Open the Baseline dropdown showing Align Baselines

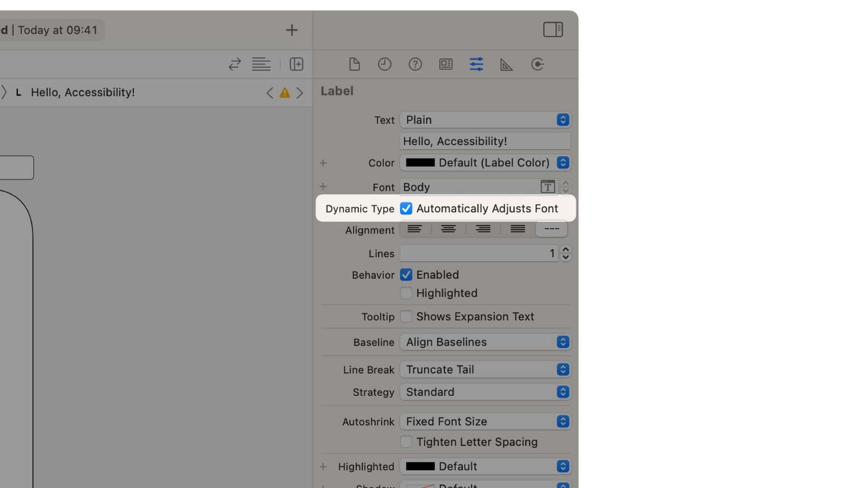[485, 342]
